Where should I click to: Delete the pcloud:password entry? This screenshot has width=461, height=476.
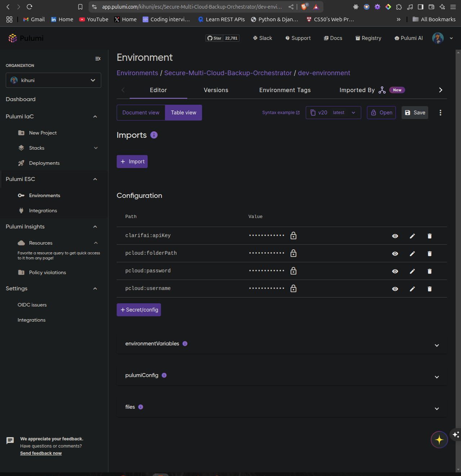tap(430, 271)
